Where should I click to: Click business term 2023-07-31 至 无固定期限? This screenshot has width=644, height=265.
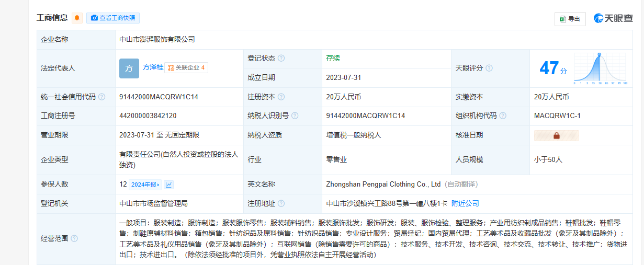tap(160, 135)
